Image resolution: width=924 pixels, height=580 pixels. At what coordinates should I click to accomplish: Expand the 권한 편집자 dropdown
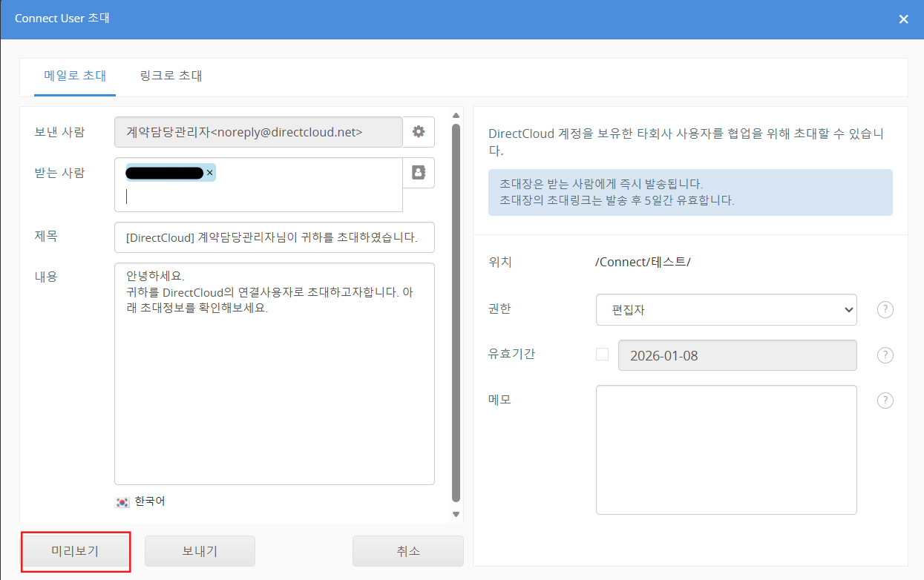tap(726, 310)
